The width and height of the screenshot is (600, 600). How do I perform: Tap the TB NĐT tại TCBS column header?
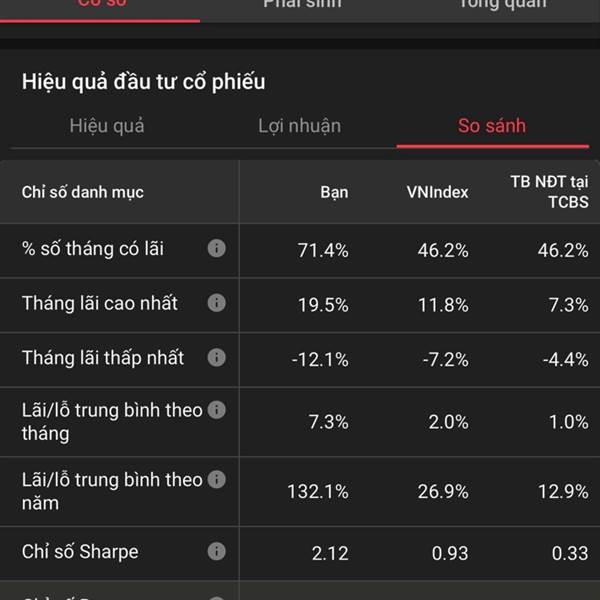coord(549,192)
